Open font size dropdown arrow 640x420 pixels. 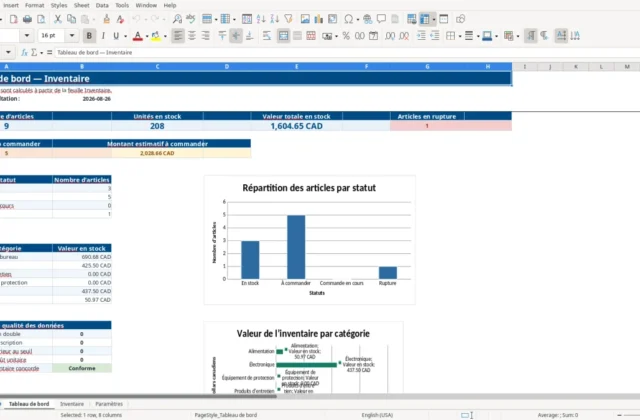(72, 36)
